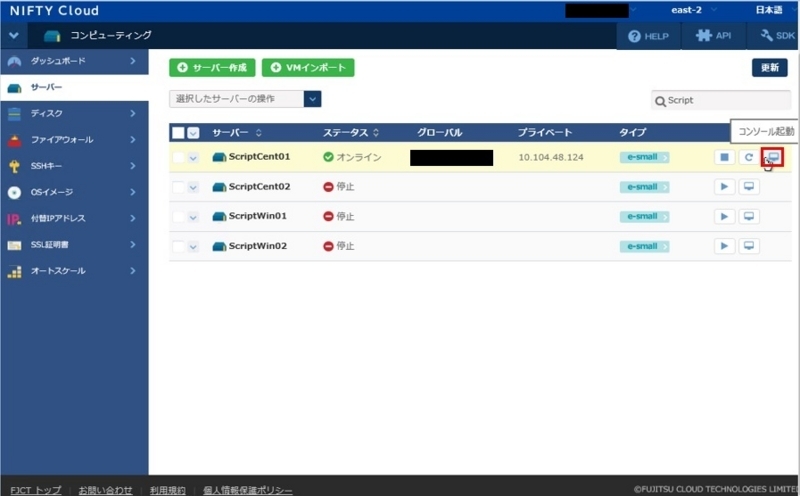This screenshot has height=496, width=800.
Task: Start the ScriptCent02 server
Action: pyautogui.click(x=724, y=187)
